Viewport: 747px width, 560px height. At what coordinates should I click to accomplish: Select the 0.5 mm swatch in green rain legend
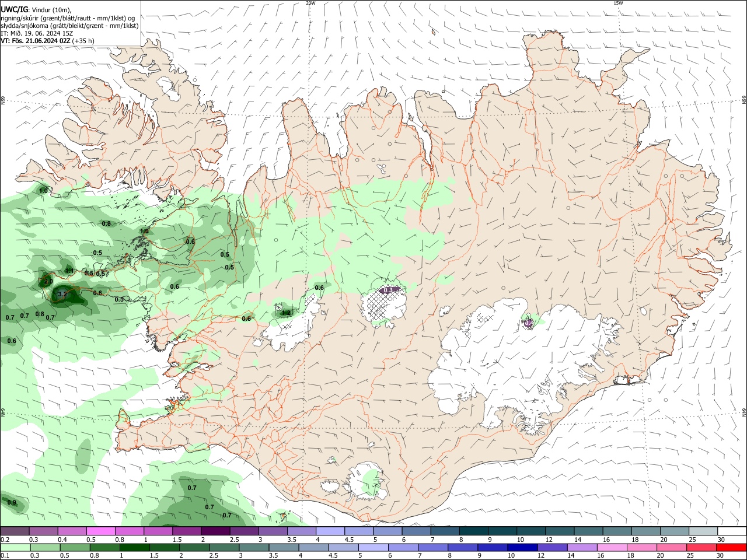75,547
